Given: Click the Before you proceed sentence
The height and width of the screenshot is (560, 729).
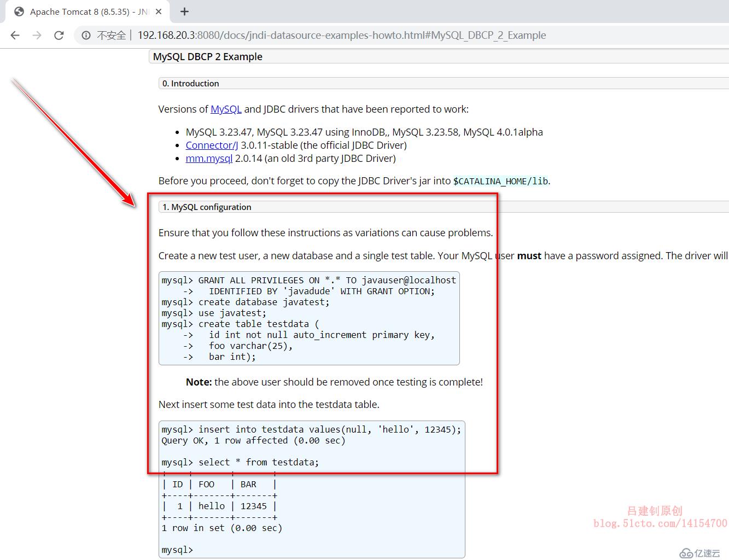Looking at the screenshot, I should coord(354,181).
